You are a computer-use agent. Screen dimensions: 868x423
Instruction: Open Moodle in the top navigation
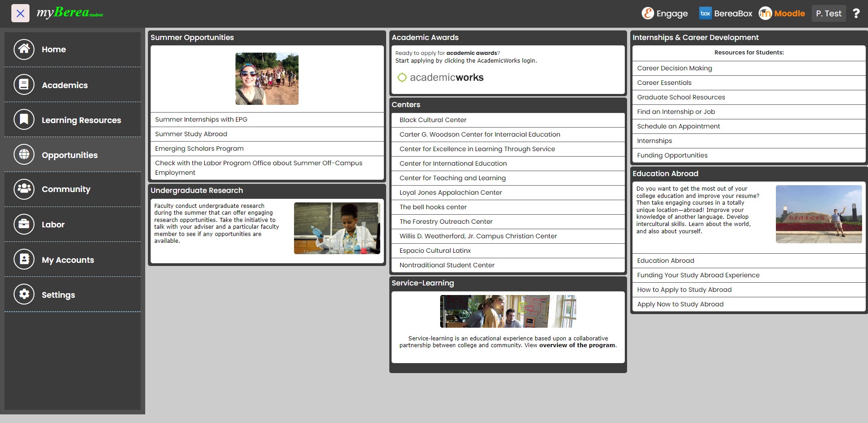tap(782, 14)
